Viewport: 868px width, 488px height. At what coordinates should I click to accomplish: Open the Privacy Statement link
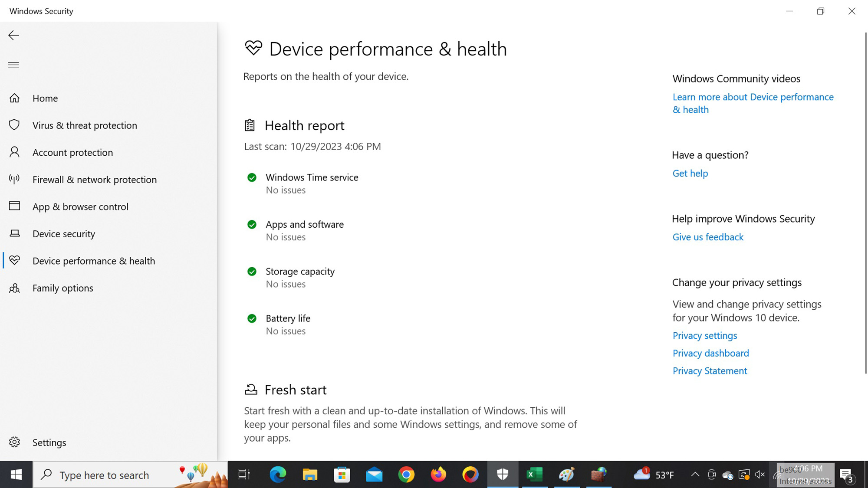[710, 371]
